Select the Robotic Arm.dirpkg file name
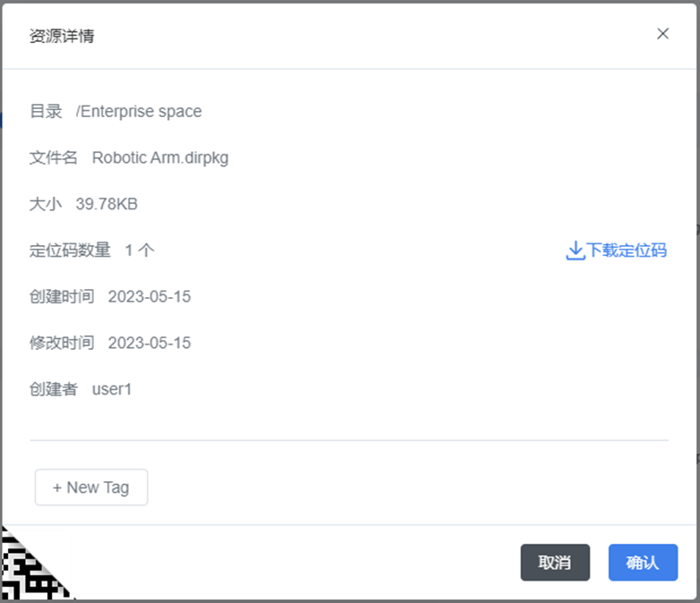Screen dimensions: 700x603 (160, 157)
